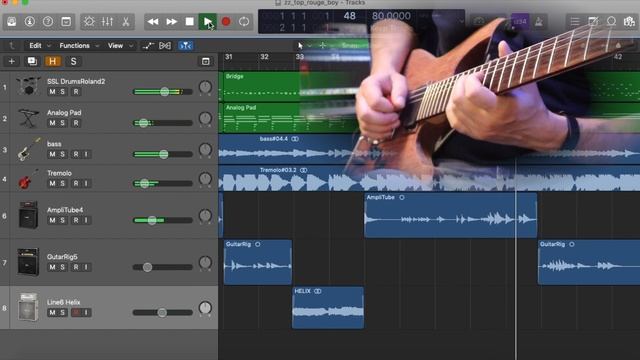
Task: Open the Mixer faders icon
Action: point(107,22)
